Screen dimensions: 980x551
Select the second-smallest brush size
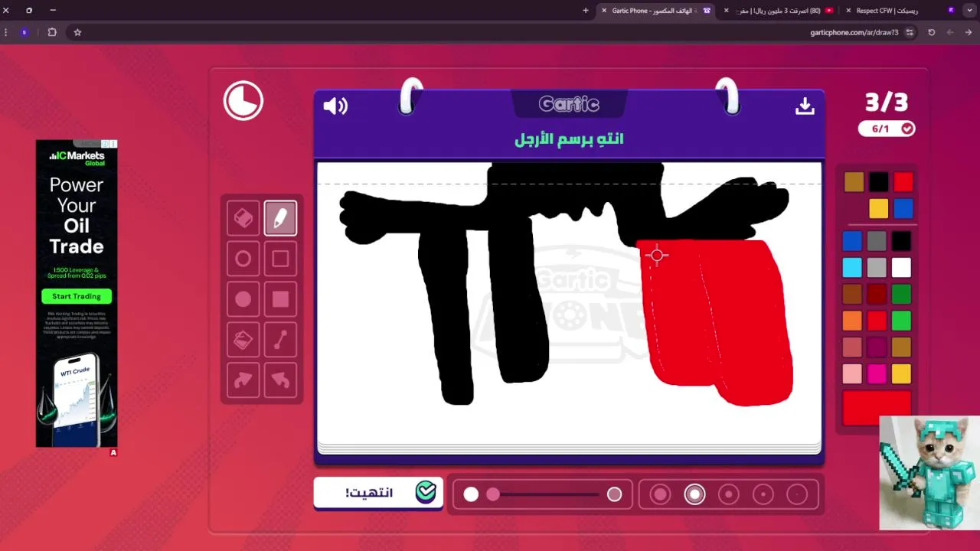(x=763, y=494)
